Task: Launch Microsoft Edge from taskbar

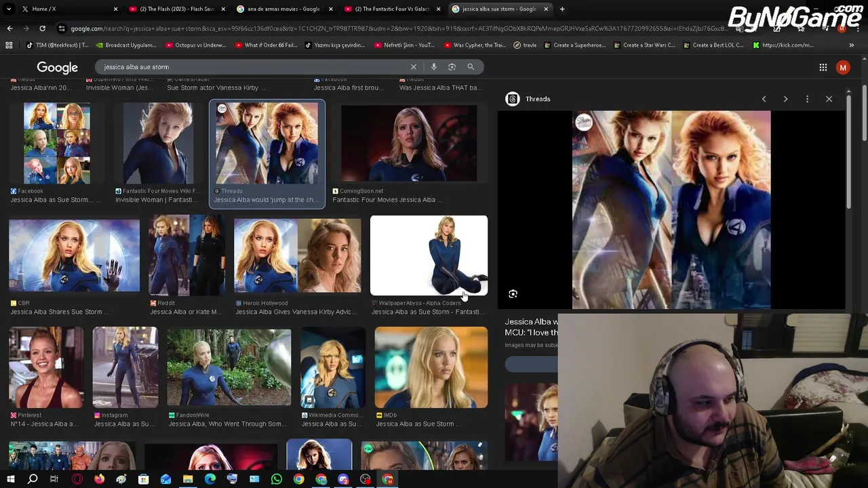Action: (210, 480)
